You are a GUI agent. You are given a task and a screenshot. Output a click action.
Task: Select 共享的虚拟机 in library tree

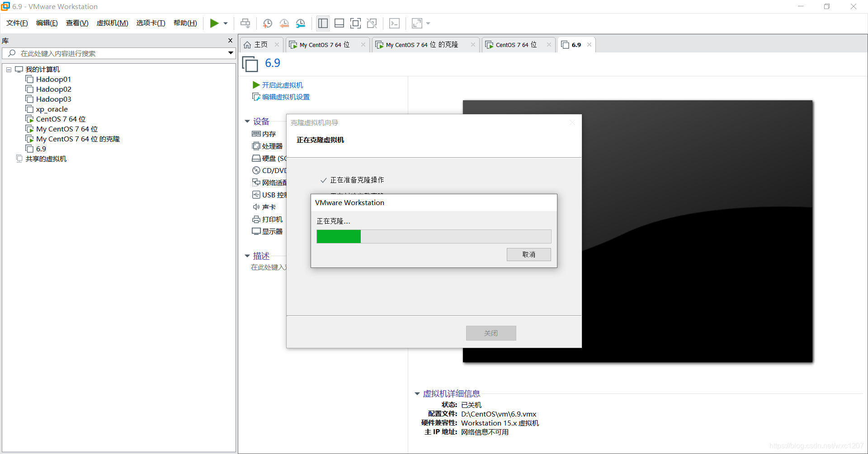46,159
